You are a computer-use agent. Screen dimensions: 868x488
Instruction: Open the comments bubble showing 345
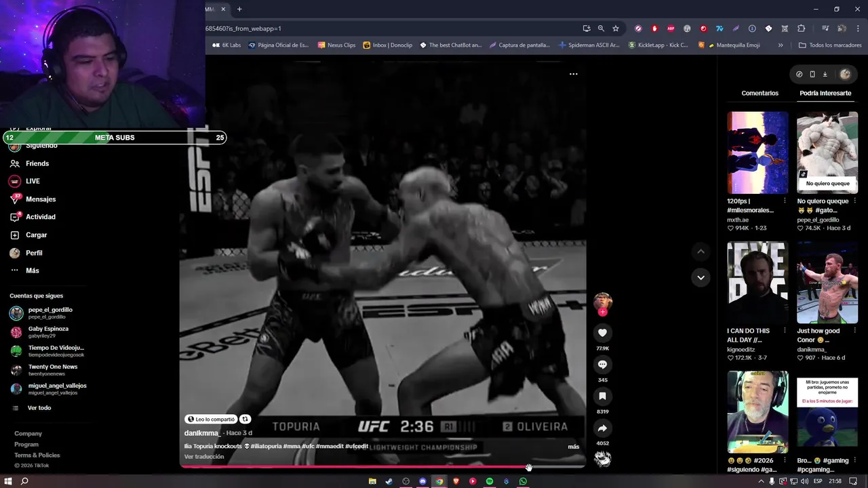coord(602,365)
